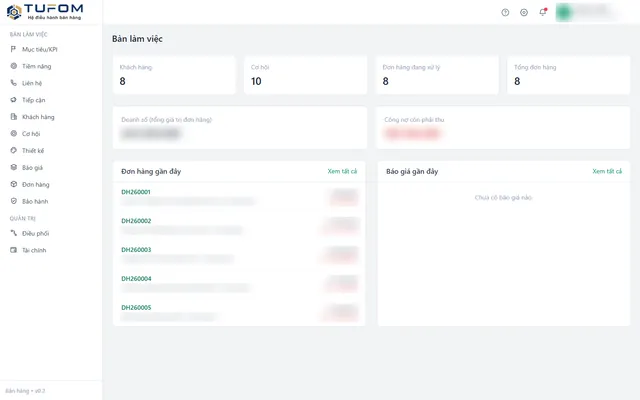Viewport: 640px width, 400px height.
Task: Click the Báo giá gần đây heading
Action: click(x=412, y=171)
